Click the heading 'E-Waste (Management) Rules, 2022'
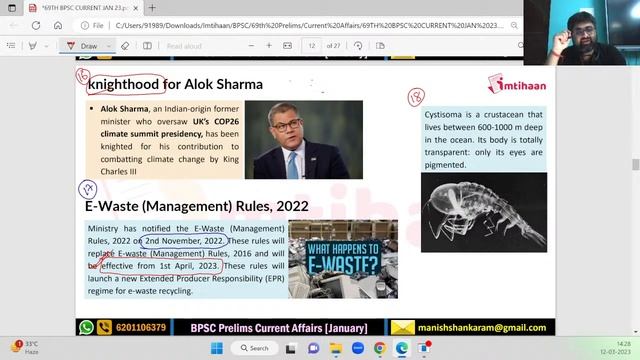Screen dimensions: 640x360 click(197, 206)
